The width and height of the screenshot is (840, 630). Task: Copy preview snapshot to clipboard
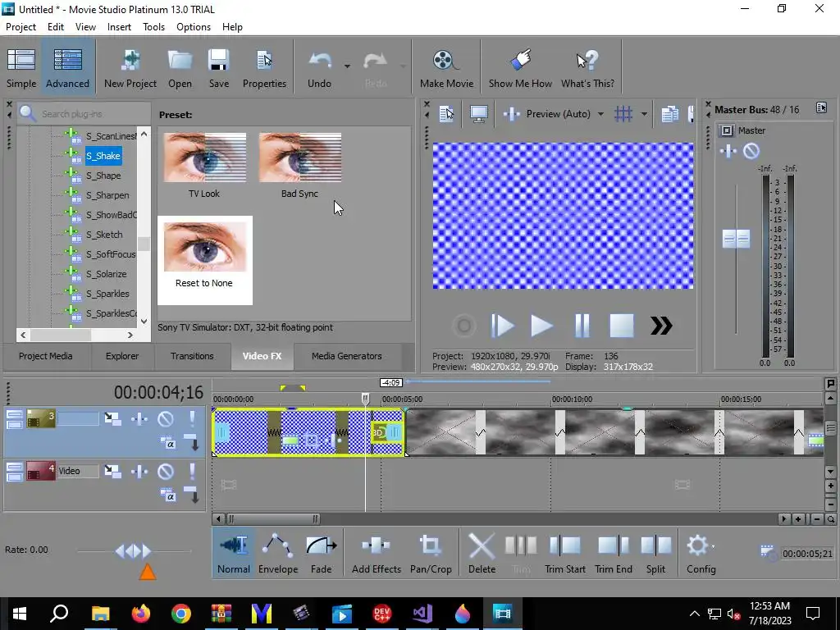click(x=669, y=113)
